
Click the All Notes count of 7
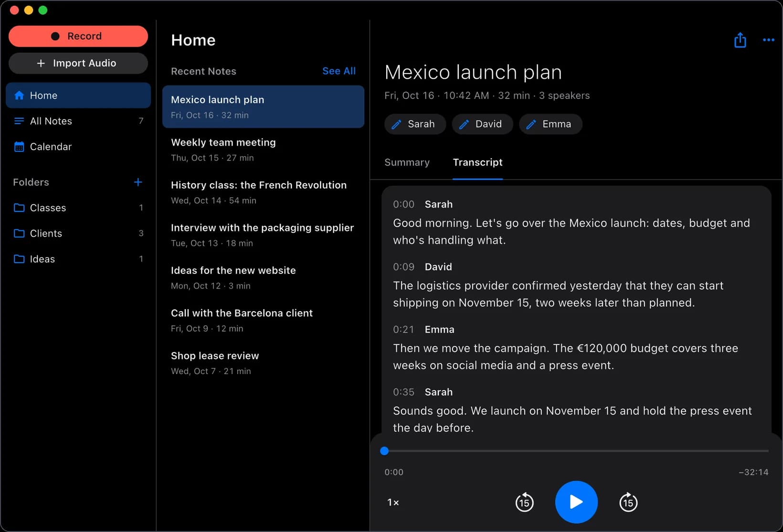(141, 121)
